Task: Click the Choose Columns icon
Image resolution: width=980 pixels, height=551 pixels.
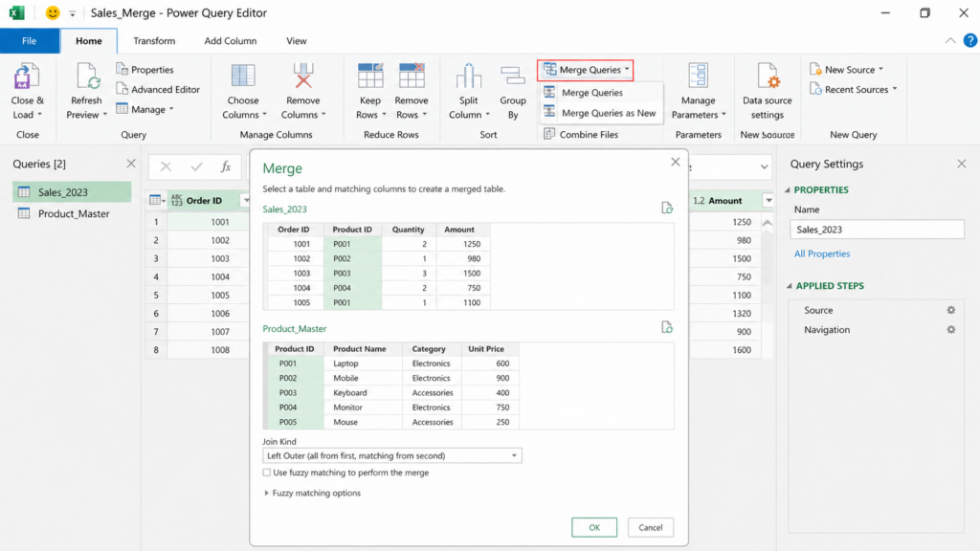Action: coord(242,77)
